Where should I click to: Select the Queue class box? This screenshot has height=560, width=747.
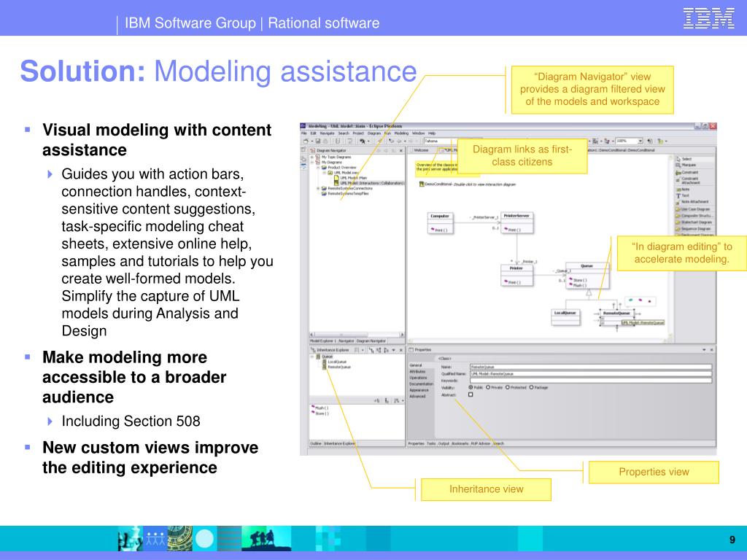[587, 276]
